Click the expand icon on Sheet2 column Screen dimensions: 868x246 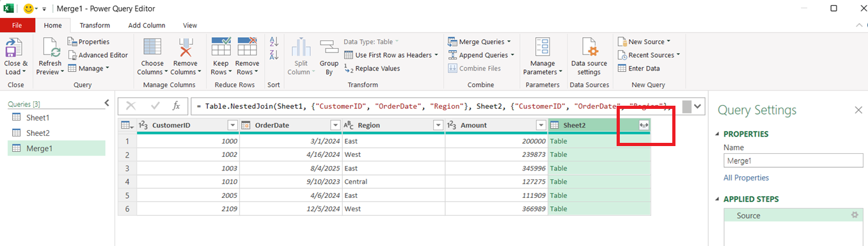[644, 126]
